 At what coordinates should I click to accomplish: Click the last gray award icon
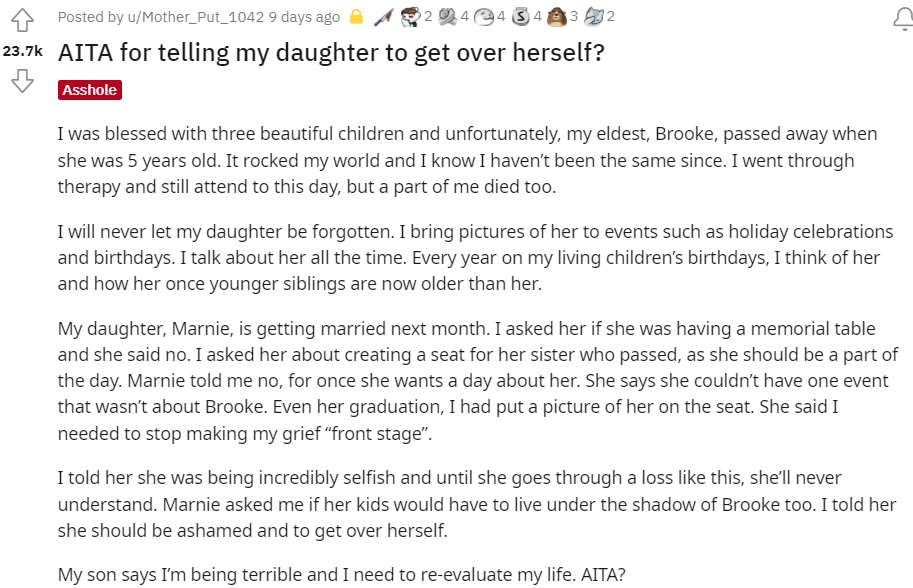pyautogui.click(x=594, y=17)
